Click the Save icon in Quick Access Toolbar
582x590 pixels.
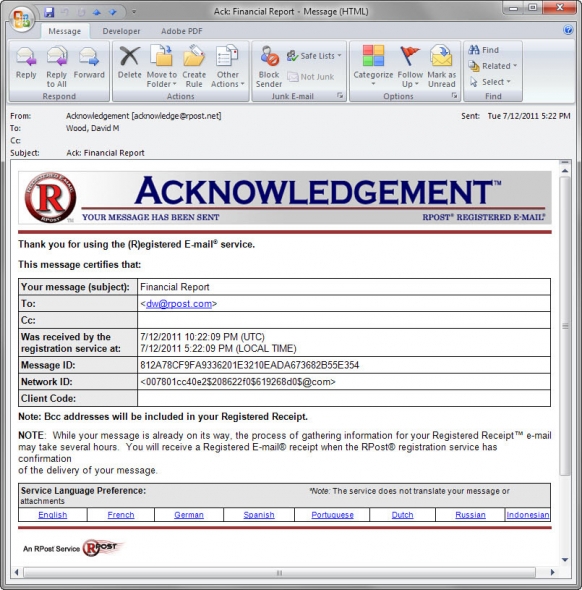49,12
